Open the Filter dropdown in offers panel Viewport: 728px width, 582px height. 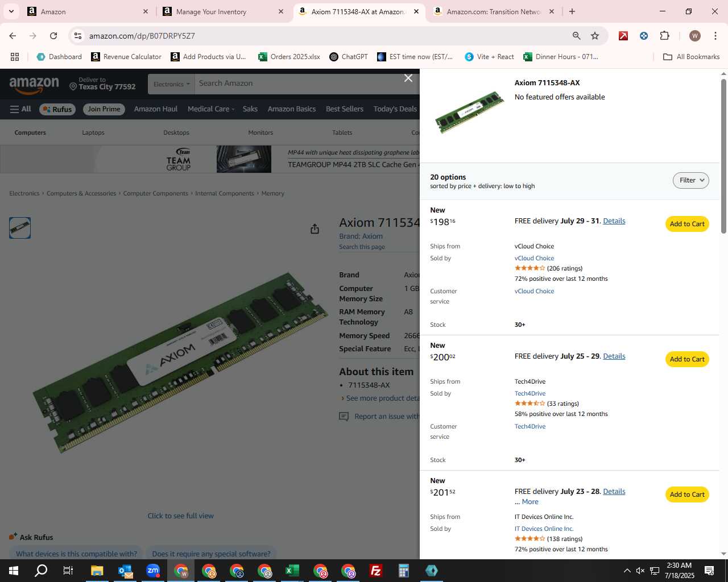(691, 180)
